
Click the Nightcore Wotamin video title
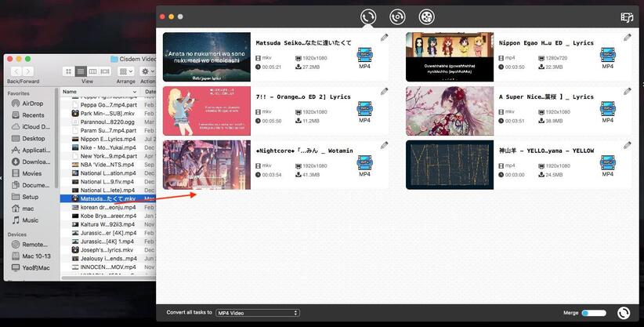(304, 151)
